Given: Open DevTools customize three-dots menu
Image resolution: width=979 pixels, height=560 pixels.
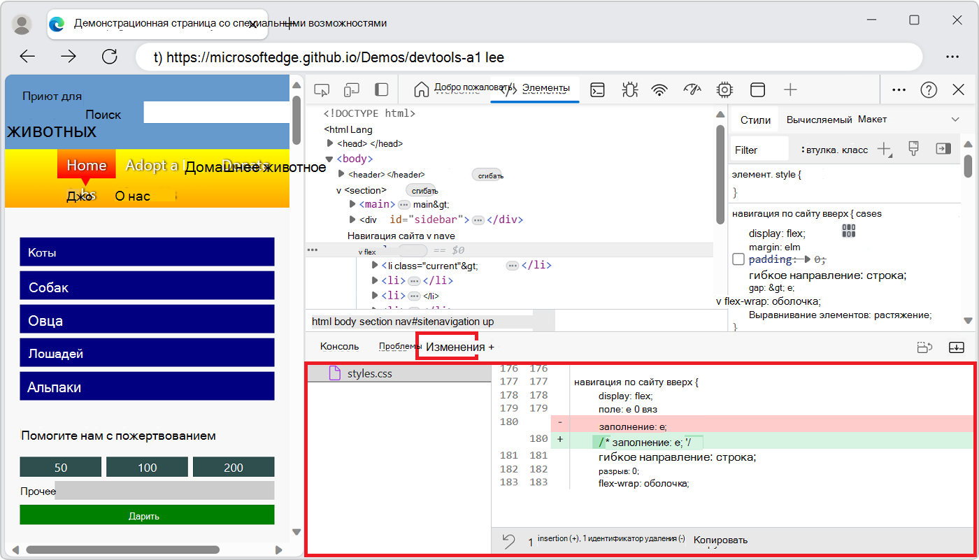Looking at the screenshot, I should pos(899,89).
